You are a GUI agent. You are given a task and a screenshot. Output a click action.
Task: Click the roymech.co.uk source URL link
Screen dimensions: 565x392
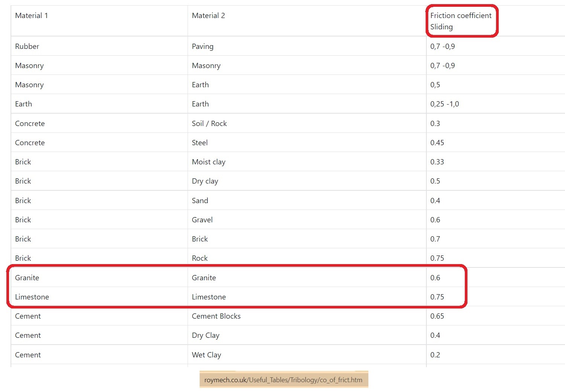pyautogui.click(x=283, y=380)
